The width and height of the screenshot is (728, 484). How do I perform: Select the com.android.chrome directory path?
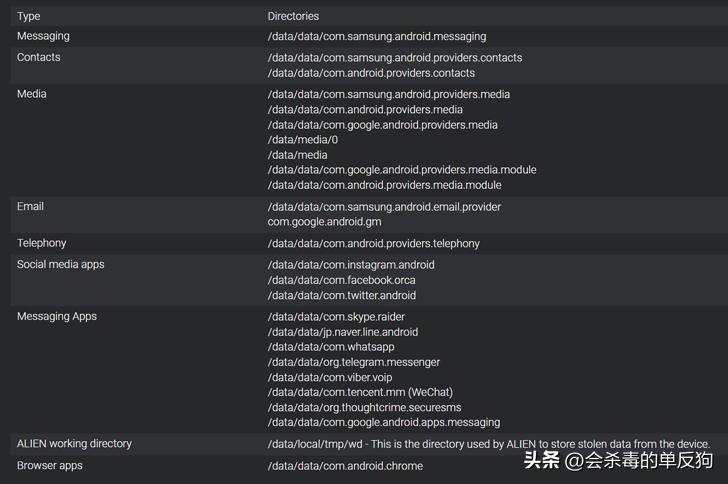pos(345,466)
